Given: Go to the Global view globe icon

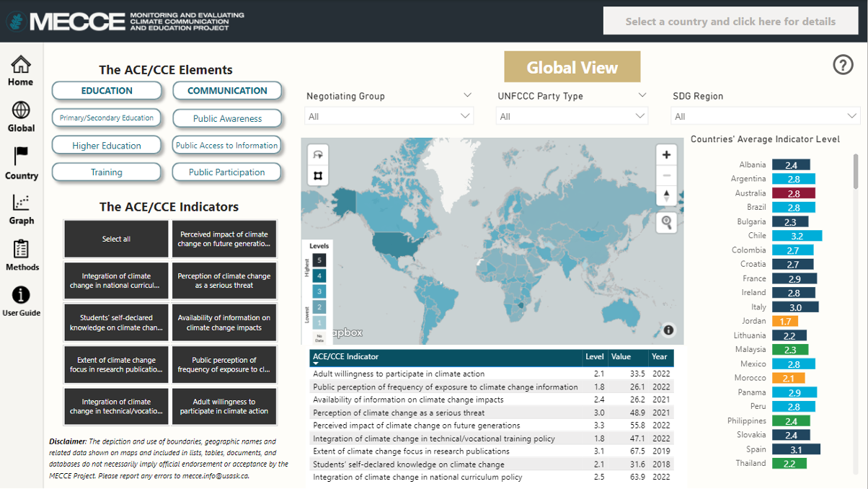Looking at the screenshot, I should pos(21,117).
